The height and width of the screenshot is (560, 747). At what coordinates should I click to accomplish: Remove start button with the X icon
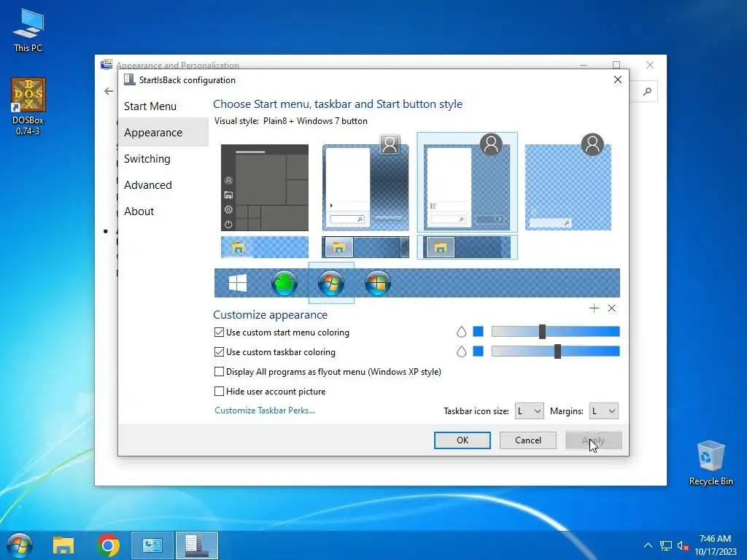(612, 308)
